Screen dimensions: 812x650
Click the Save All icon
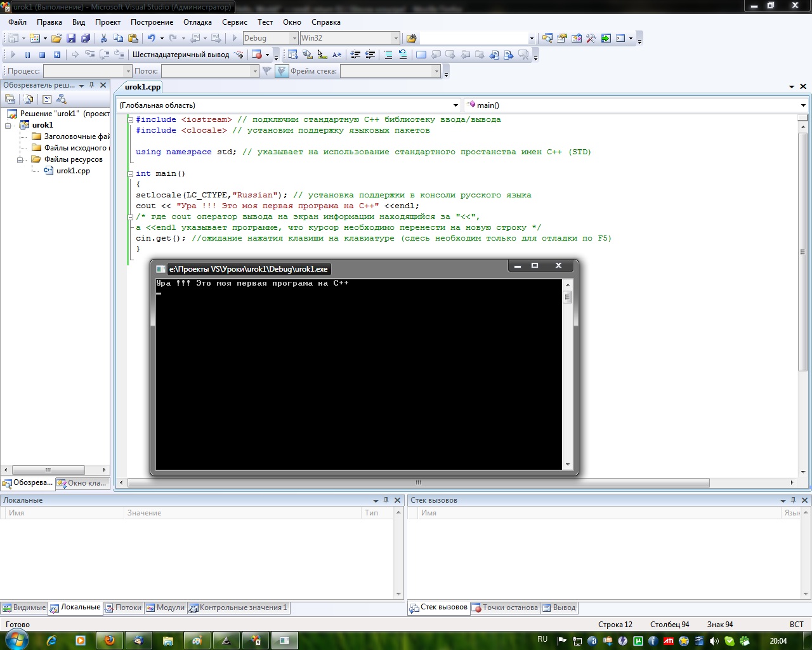[86, 38]
